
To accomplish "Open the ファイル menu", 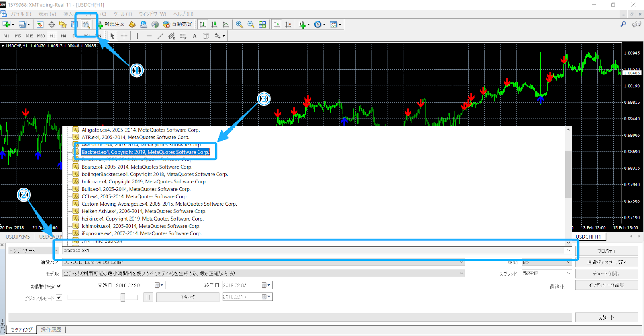I will [20, 14].
